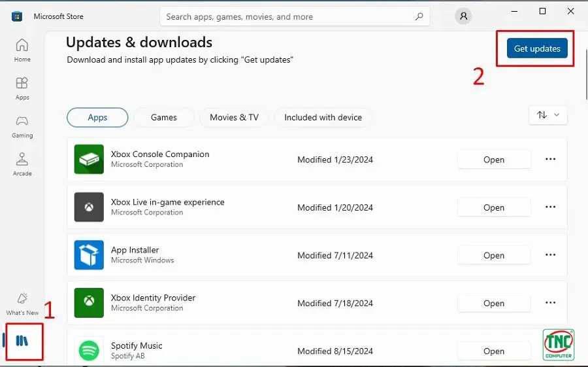Click the Microsoft Store logo icon
Viewport: 588px width, 367px height.
click(x=17, y=16)
